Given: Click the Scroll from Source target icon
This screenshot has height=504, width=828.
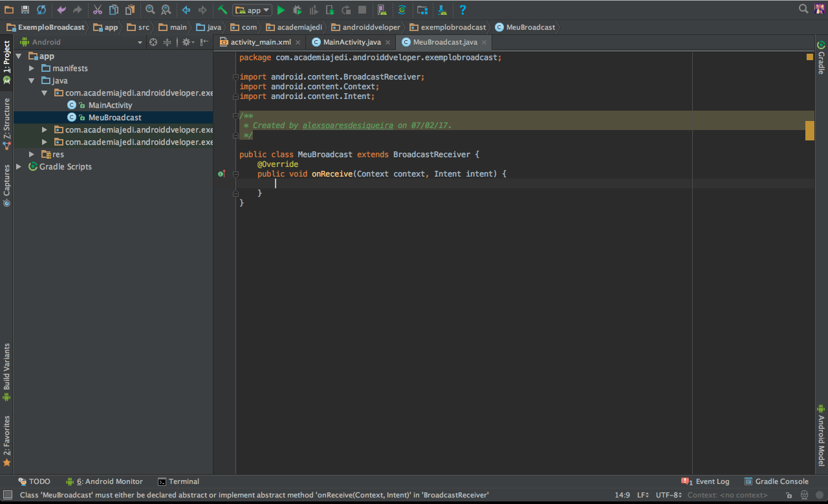Looking at the screenshot, I should point(153,42).
